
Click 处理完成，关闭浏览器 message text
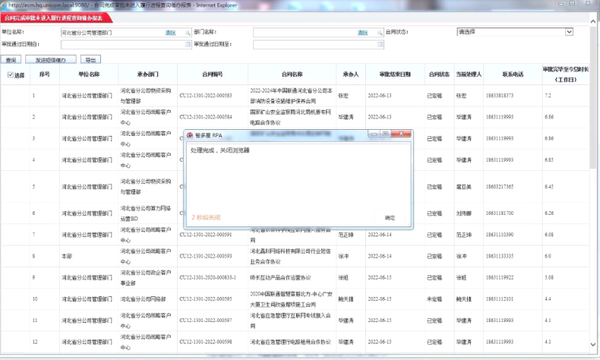(220, 150)
